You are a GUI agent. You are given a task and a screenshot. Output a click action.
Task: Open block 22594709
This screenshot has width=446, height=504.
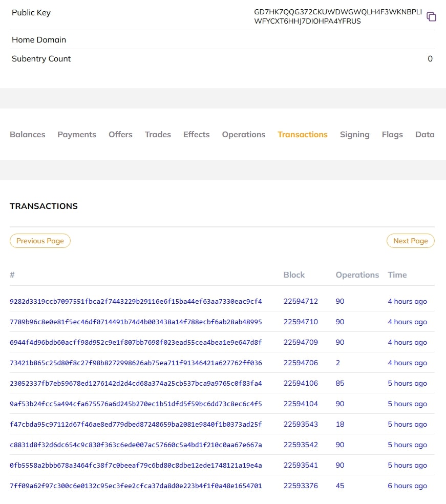301,343
